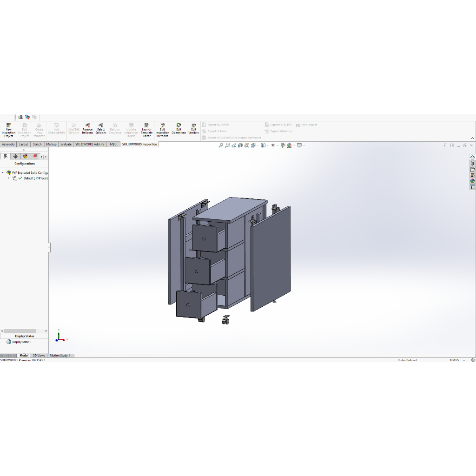The image size is (476, 476).
Task: Click the Hide/Show Items icon
Action: 272,145
